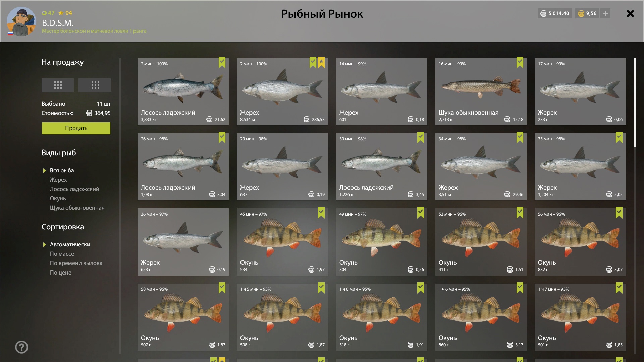Click the silver coins balance 5 014,40
This screenshot has height=362, width=644.
(555, 13)
